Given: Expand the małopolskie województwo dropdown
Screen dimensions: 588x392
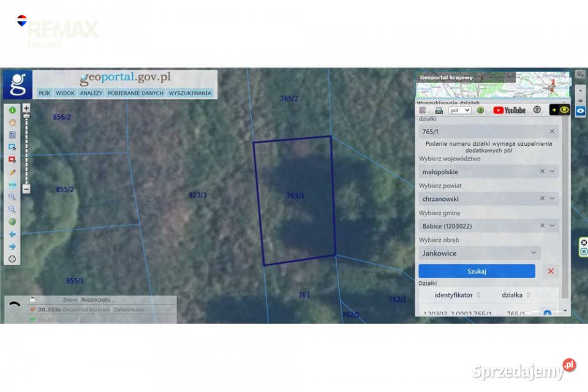Looking at the screenshot, I should point(552,171).
